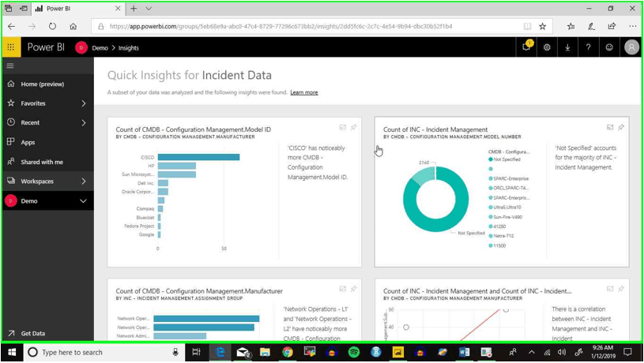The height and width of the screenshot is (363, 644).
Task: Click the add notes pen icon
Action: [x=591, y=26]
